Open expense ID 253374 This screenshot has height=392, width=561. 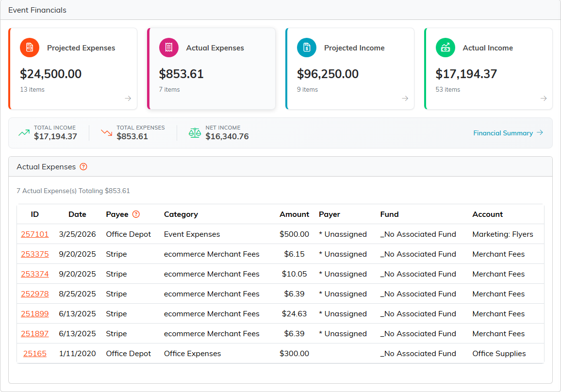(35, 274)
